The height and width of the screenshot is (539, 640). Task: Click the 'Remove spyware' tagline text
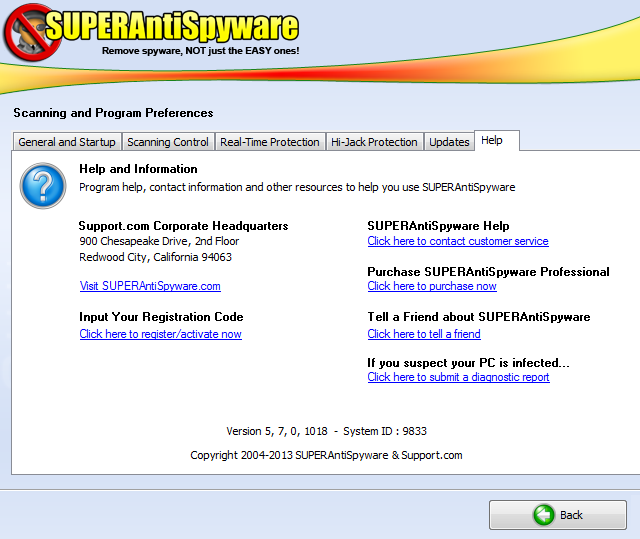click(200, 50)
